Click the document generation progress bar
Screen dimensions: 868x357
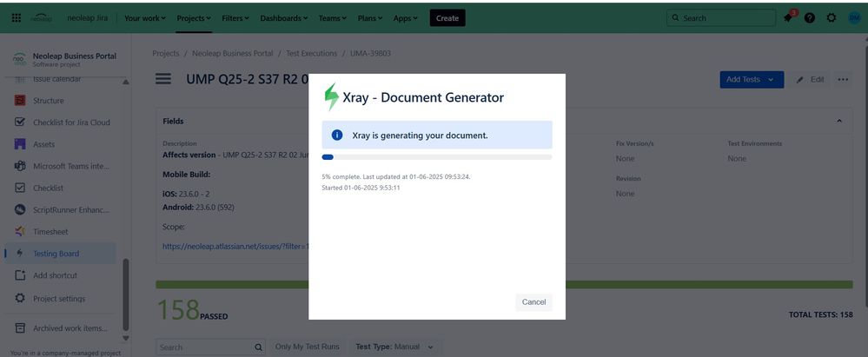coord(437,157)
